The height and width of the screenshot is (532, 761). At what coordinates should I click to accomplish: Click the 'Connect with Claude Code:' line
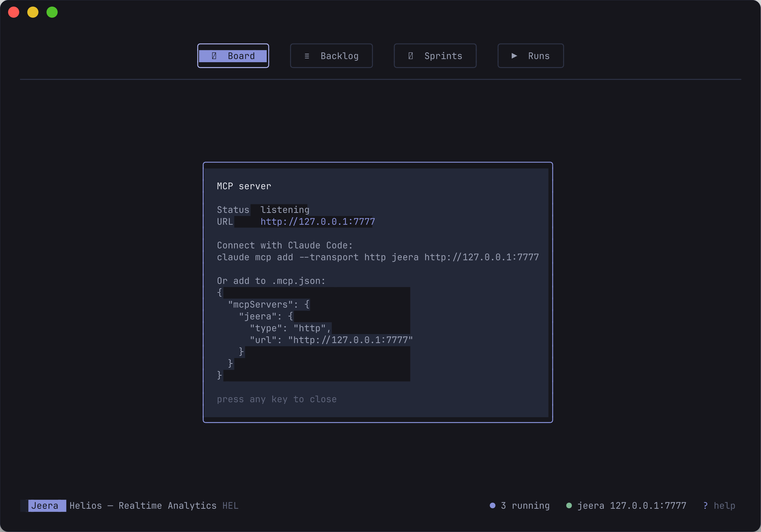pos(285,245)
